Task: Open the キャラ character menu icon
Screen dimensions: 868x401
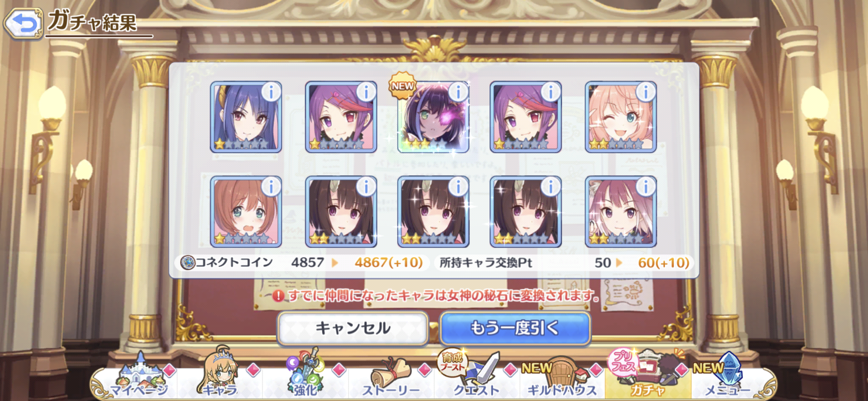Action: pyautogui.click(x=221, y=371)
